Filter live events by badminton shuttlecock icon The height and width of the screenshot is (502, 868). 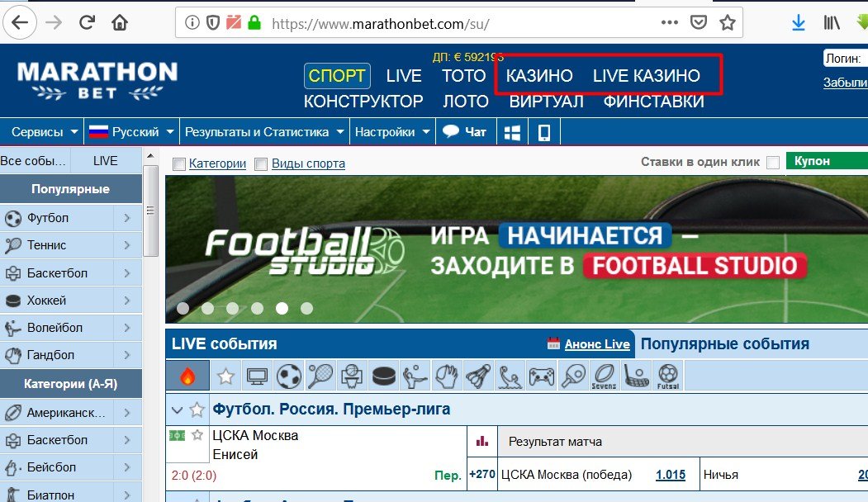[x=478, y=376]
